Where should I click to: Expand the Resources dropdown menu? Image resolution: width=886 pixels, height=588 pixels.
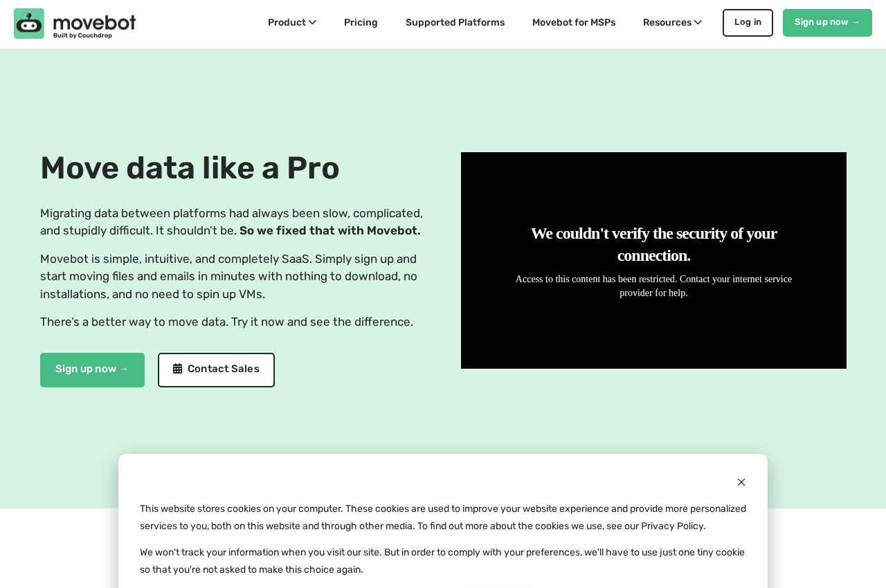pyautogui.click(x=673, y=23)
